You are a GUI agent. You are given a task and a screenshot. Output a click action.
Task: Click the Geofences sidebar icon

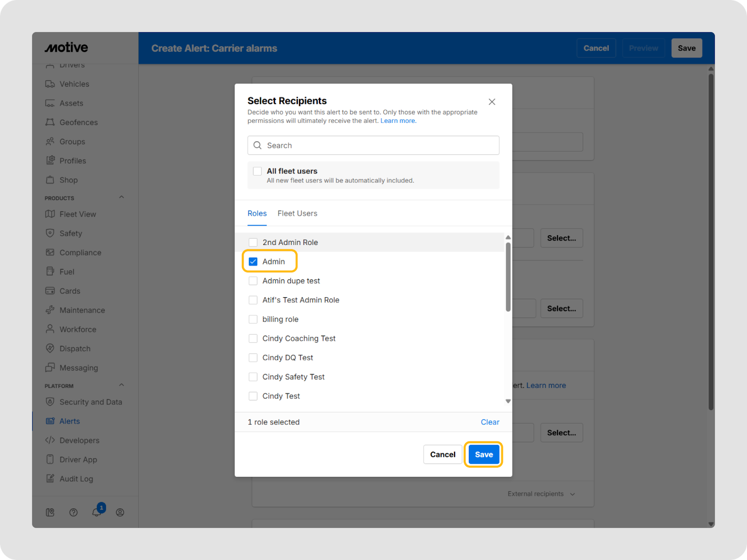[50, 122]
